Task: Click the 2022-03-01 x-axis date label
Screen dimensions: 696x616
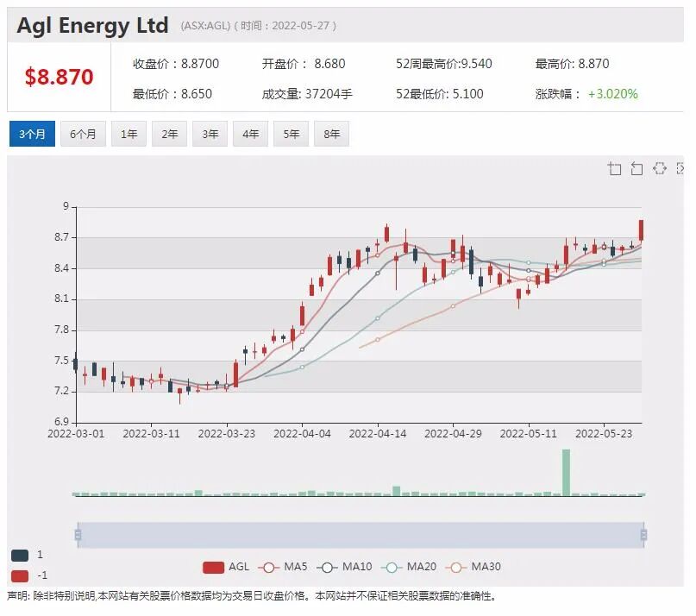Action: point(76,433)
